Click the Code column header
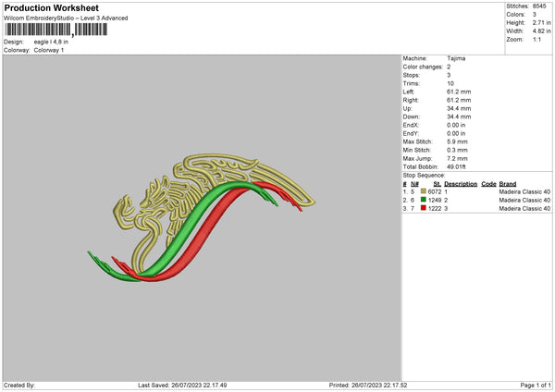This screenshot has width=555, height=392. 488,183
